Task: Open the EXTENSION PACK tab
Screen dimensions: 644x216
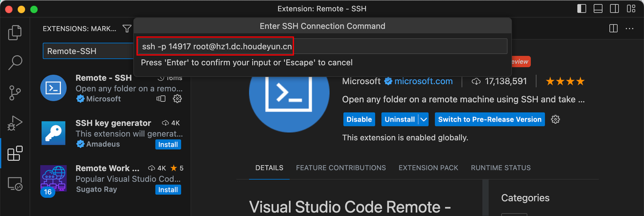Action: pyautogui.click(x=428, y=168)
